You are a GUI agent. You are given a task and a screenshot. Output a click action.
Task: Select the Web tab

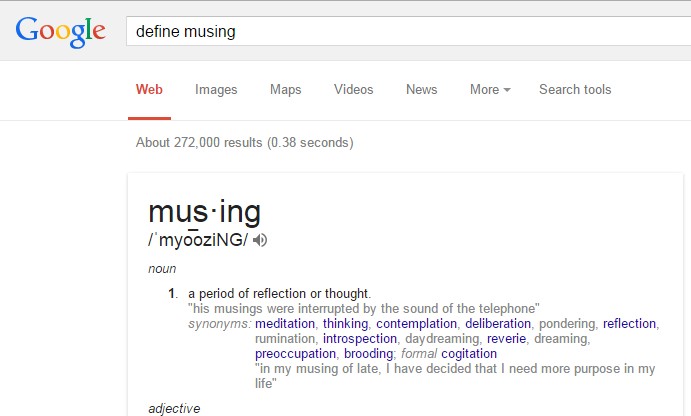point(149,90)
